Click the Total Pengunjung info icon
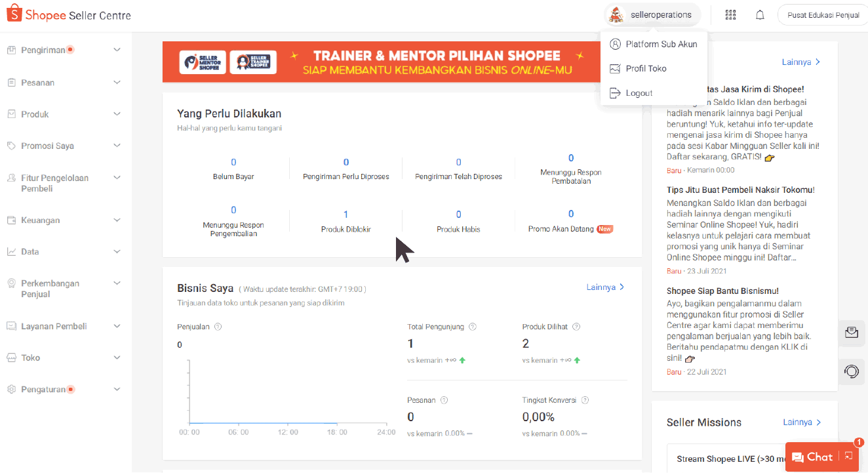Viewport: 868px width, 473px height. pos(473,327)
